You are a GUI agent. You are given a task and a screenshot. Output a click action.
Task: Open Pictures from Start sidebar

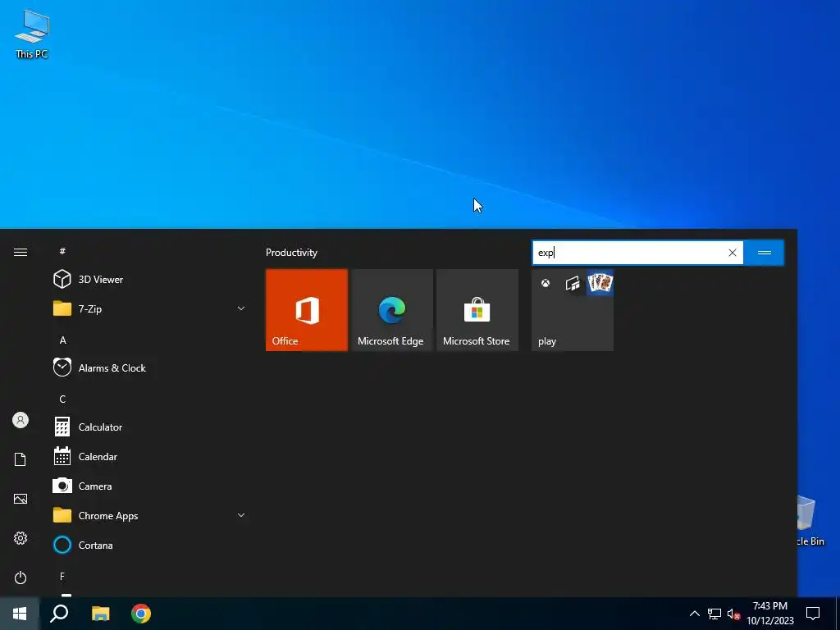tap(21, 499)
